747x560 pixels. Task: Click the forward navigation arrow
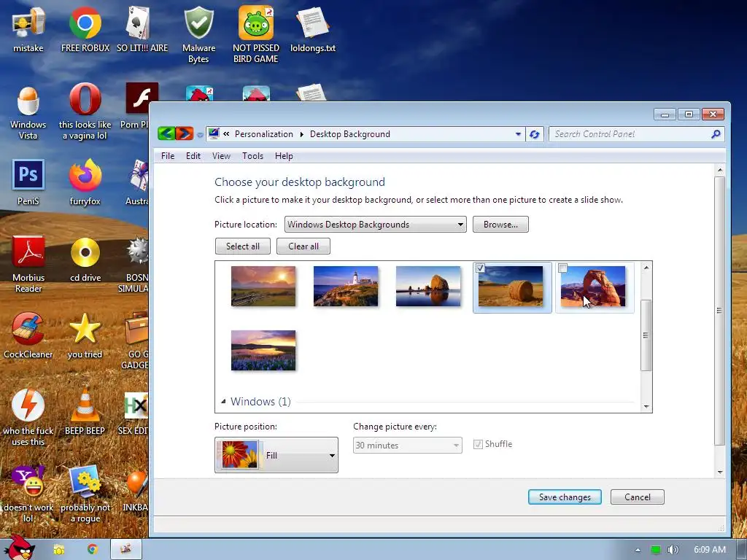185,134
